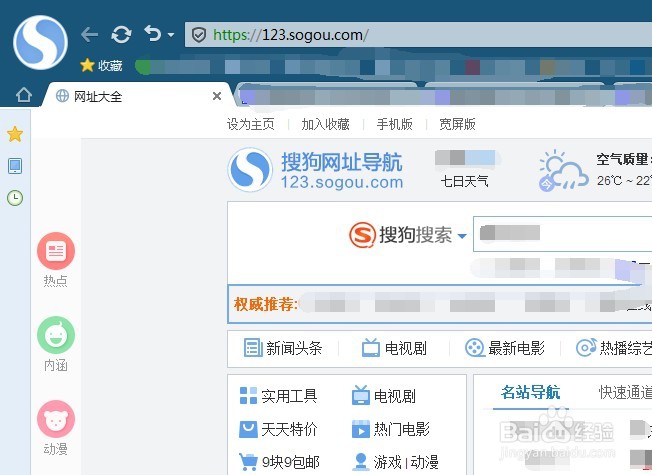Click the 实用工具 grid icon
The image size is (652, 475).
pyautogui.click(x=248, y=396)
